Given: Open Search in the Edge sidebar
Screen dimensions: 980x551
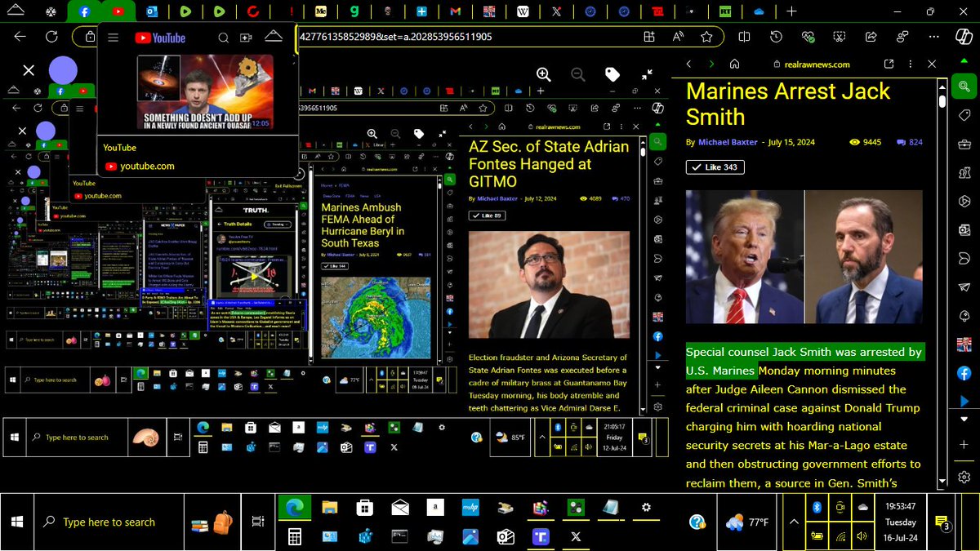Looking at the screenshot, I should click(x=964, y=86).
